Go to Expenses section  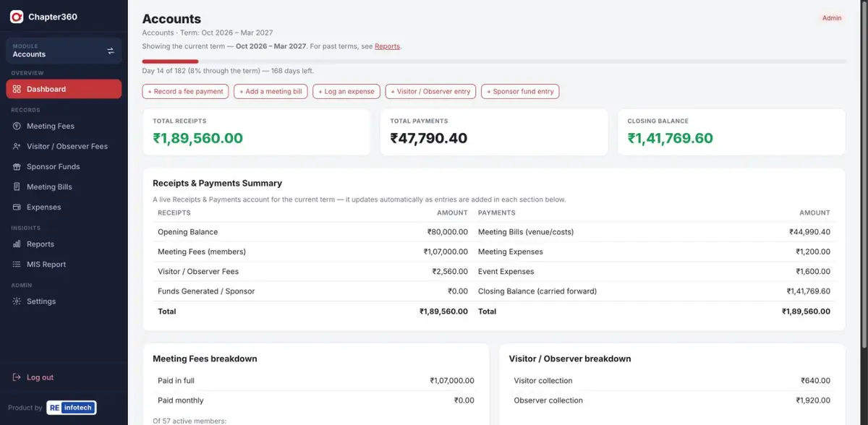[x=64, y=207]
